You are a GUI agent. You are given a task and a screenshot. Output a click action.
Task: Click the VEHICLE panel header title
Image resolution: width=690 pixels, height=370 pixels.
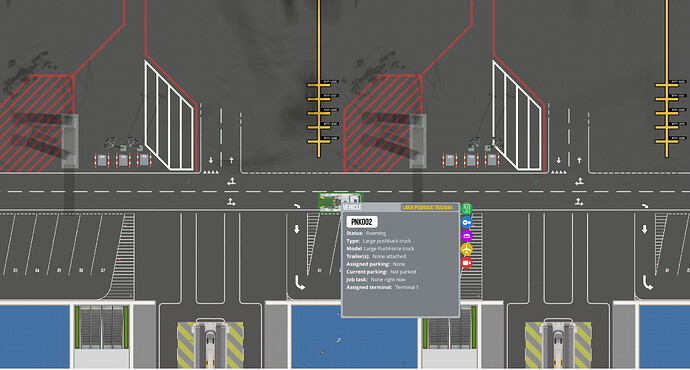coord(352,207)
